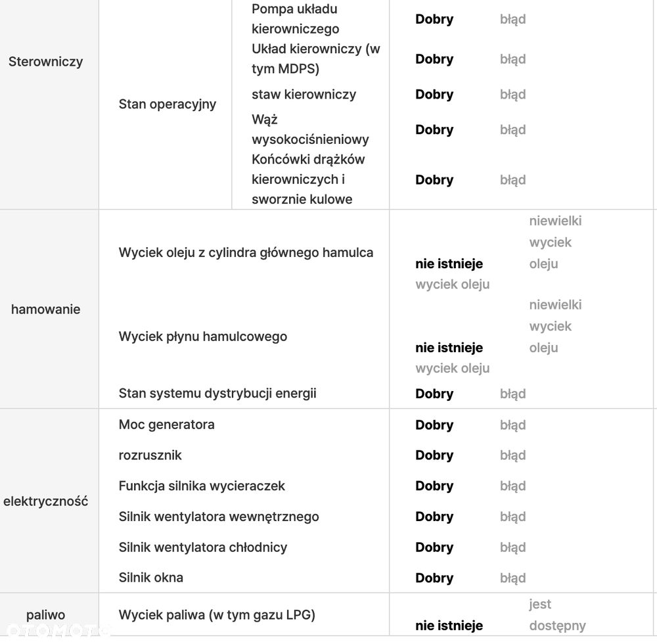Select "błąd" for Silnik wentylatora chłodnicy
Image resolution: width=657 pixels, height=644 pixels.
(x=512, y=547)
